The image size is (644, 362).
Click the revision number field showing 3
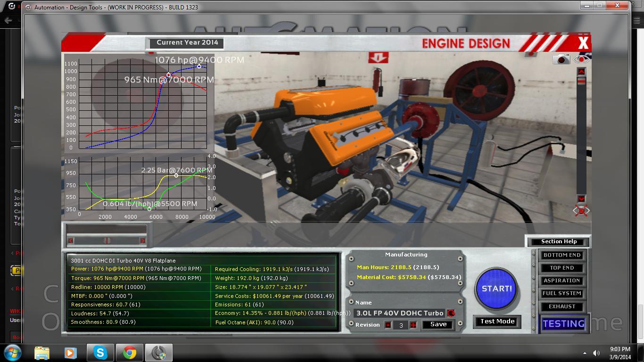click(401, 325)
